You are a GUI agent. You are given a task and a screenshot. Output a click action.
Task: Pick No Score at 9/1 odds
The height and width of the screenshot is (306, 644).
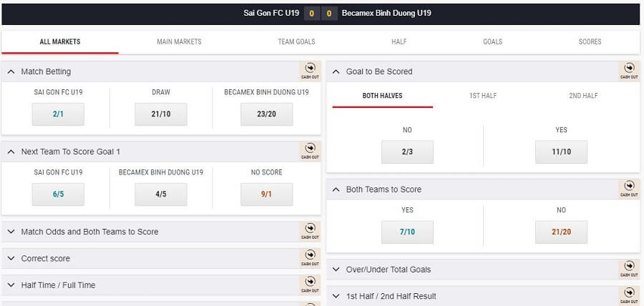click(267, 194)
